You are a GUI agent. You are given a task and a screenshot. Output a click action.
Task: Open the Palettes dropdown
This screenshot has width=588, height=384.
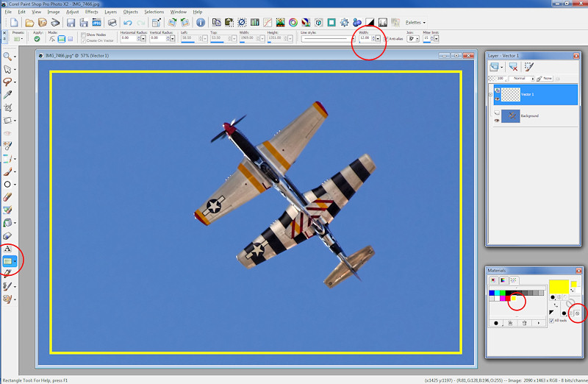pyautogui.click(x=415, y=23)
